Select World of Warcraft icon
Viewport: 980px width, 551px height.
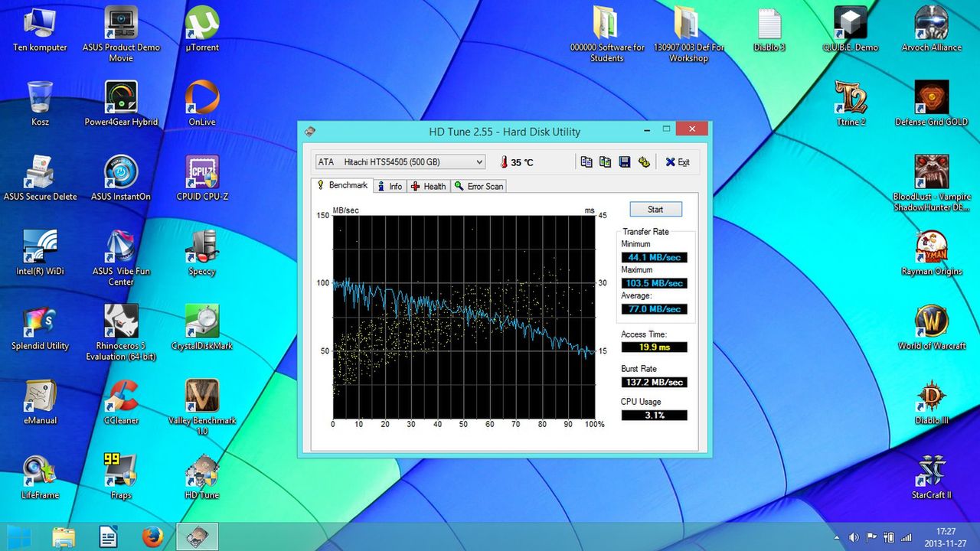(932, 328)
